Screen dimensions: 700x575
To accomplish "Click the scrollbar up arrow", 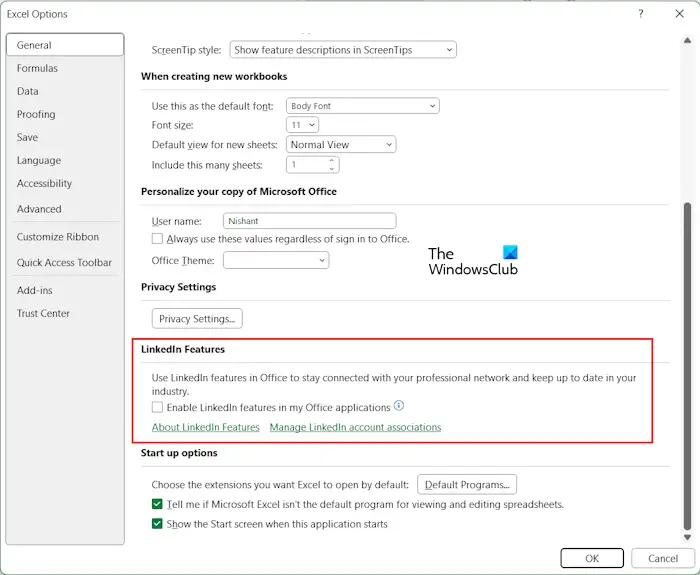I will point(687,41).
